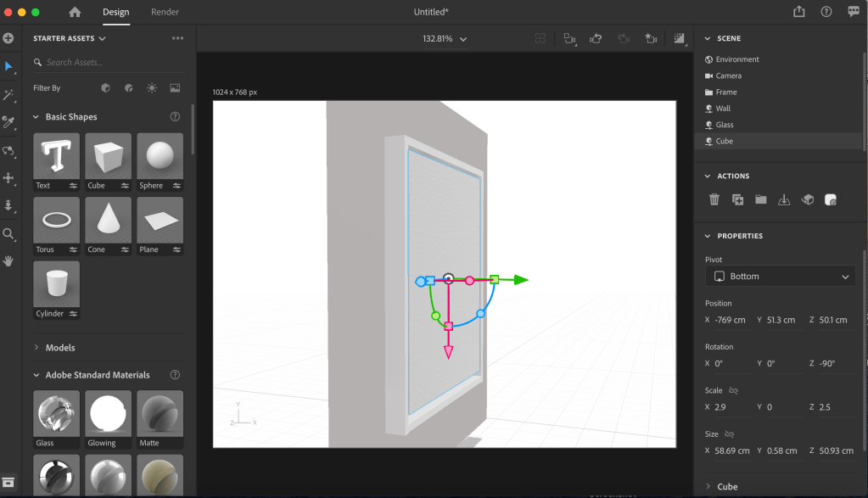
Task: Click the Search Assets field
Action: click(x=106, y=62)
